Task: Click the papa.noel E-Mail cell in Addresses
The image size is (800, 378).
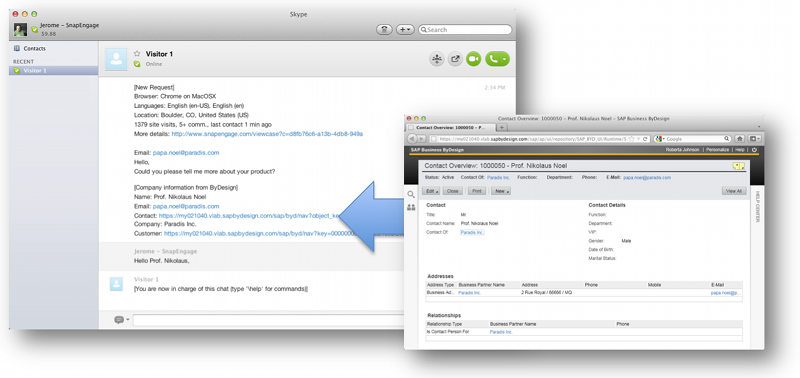Action: pos(726,293)
